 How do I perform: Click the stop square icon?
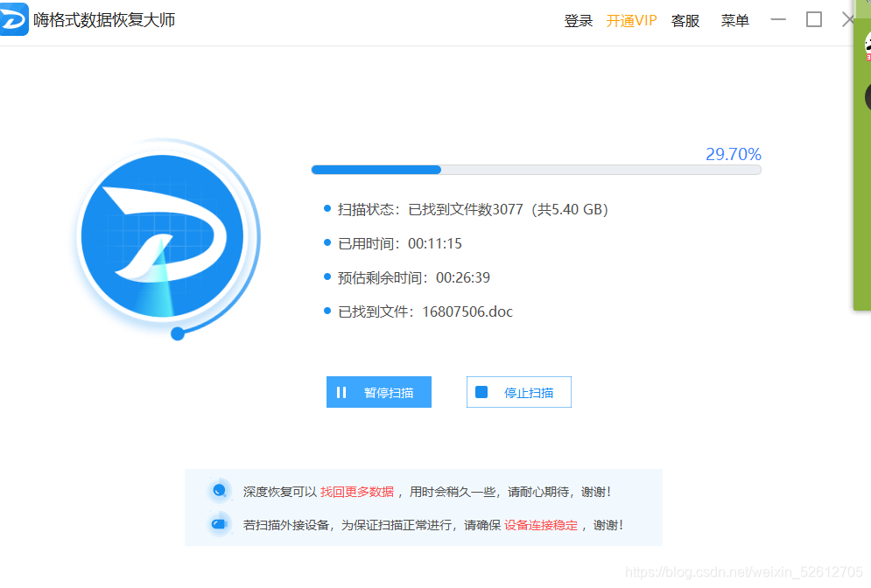481,392
